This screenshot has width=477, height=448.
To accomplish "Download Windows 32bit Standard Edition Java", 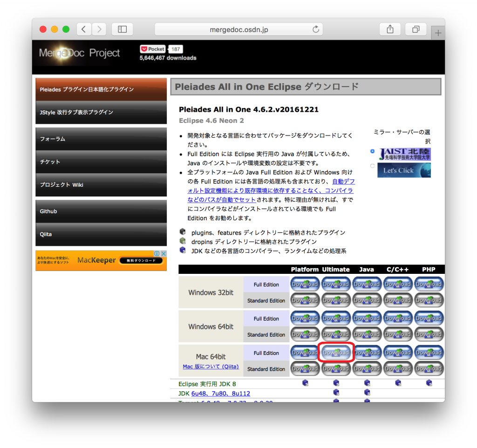I will click(367, 300).
